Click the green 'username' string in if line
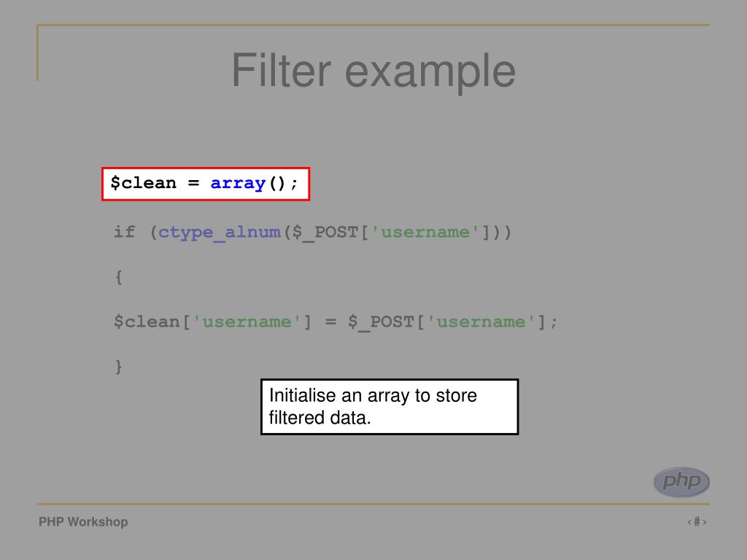The image size is (747, 560). click(425, 233)
